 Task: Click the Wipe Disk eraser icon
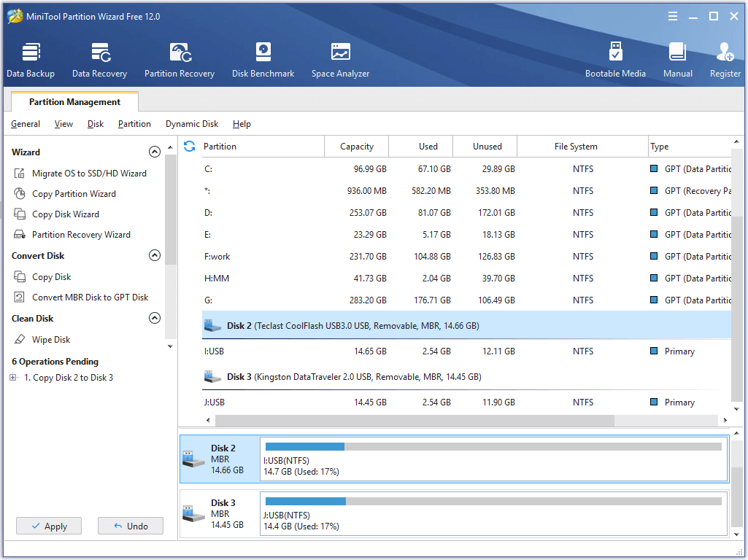pos(20,339)
